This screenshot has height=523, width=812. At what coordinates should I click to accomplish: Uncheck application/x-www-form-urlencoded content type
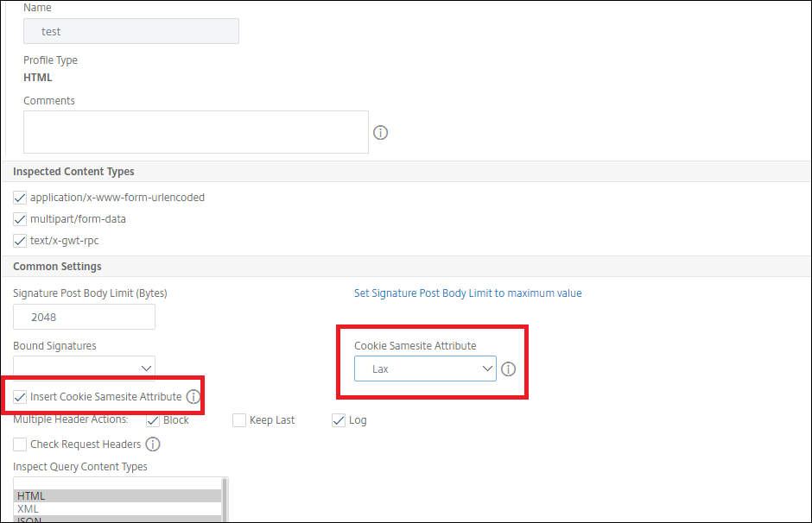pyautogui.click(x=20, y=198)
